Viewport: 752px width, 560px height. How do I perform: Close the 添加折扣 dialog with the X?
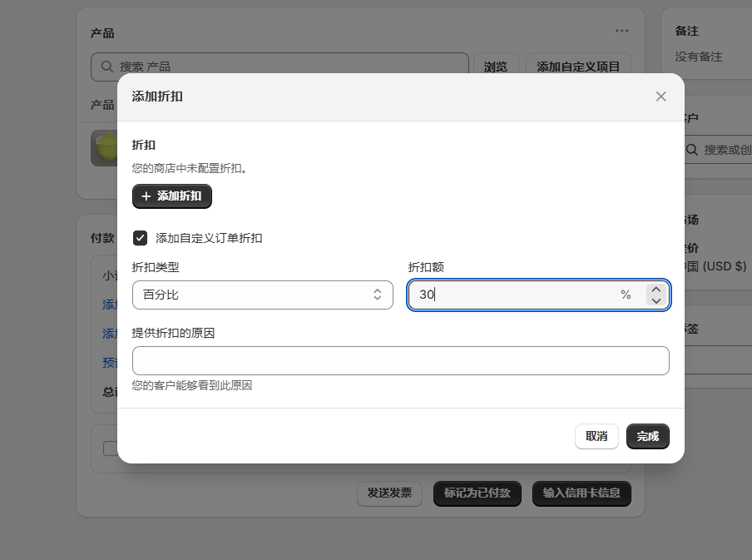pos(660,97)
